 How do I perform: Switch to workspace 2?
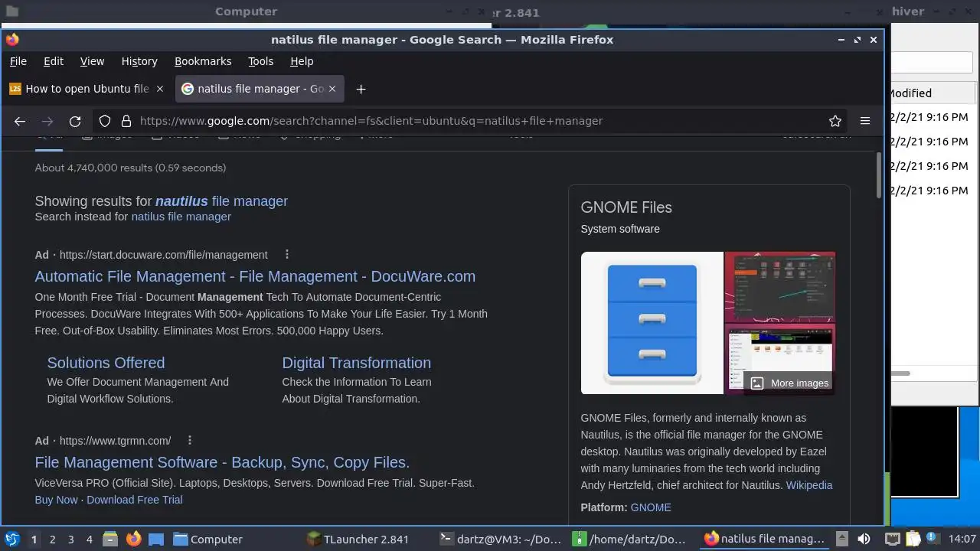pos(52,540)
